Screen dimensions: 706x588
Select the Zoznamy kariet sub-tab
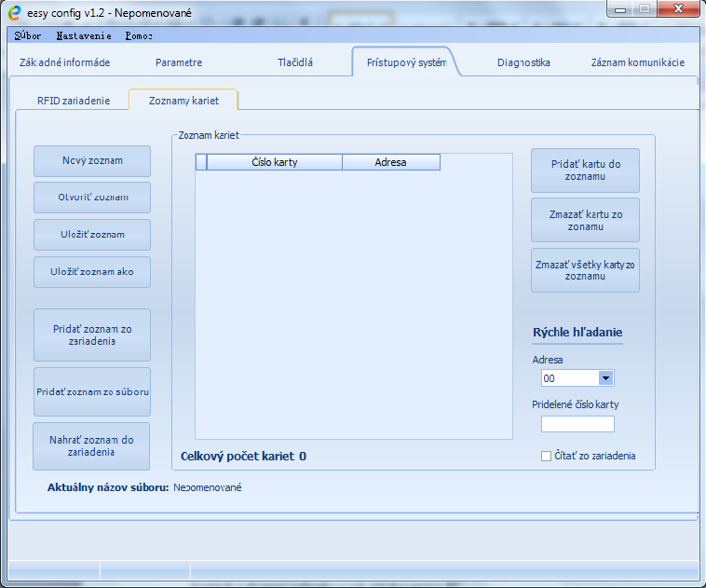point(183,100)
